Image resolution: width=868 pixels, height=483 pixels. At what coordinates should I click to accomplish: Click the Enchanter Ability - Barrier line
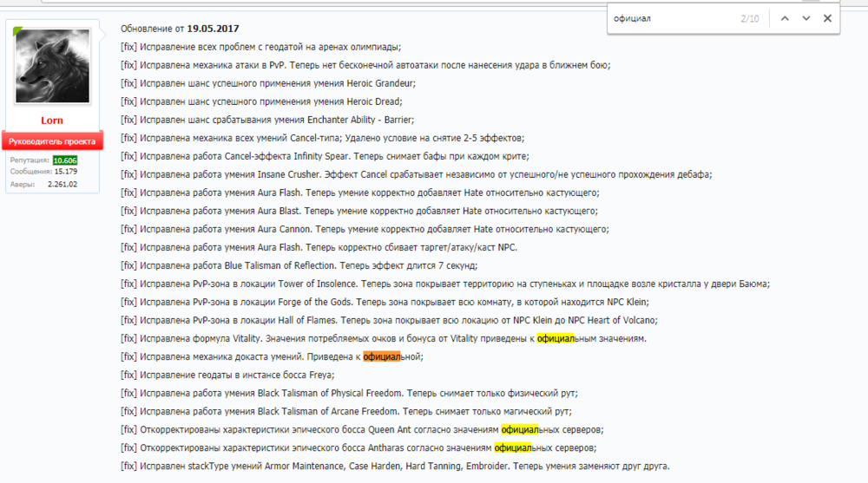tap(267, 120)
